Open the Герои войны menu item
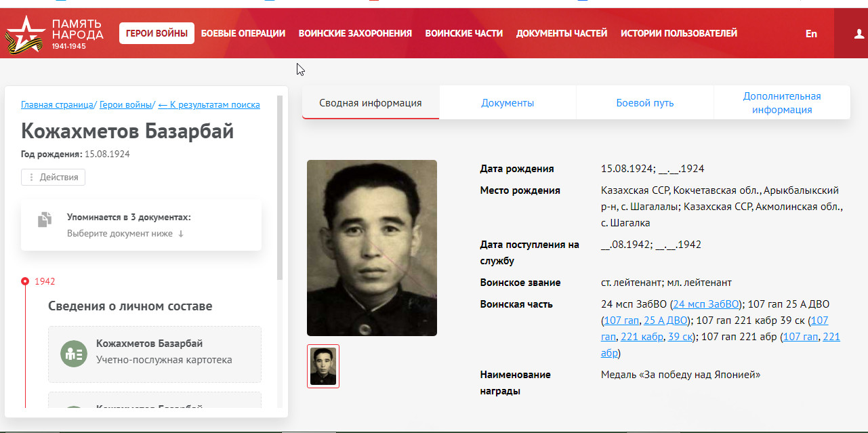This screenshot has width=868, height=433. tap(157, 33)
